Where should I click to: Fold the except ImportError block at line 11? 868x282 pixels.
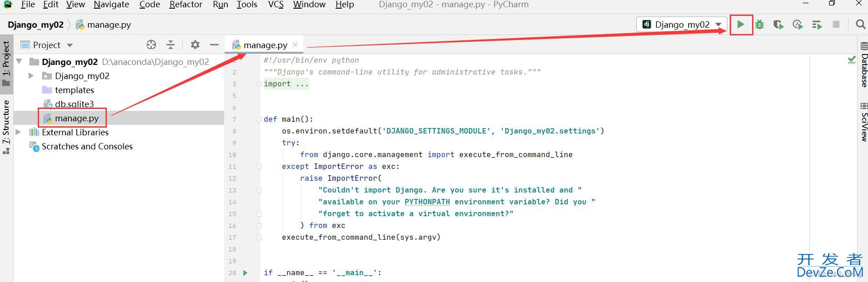point(259,166)
